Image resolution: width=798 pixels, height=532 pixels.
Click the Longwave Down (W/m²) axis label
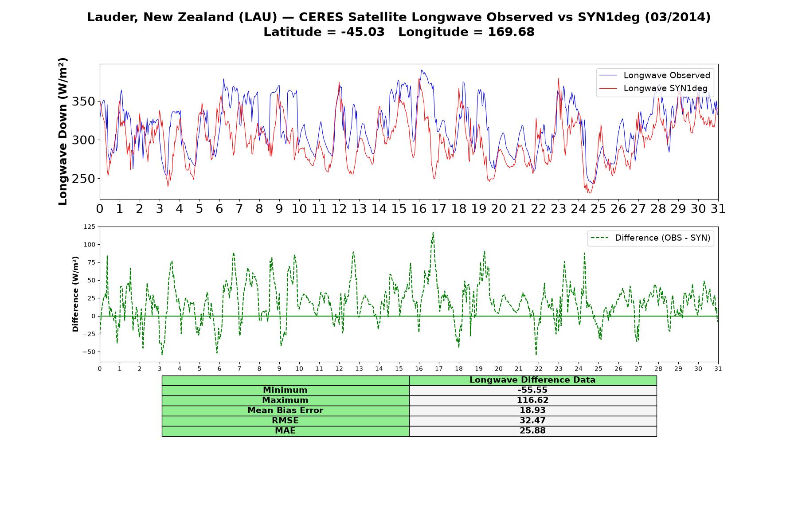63,131
